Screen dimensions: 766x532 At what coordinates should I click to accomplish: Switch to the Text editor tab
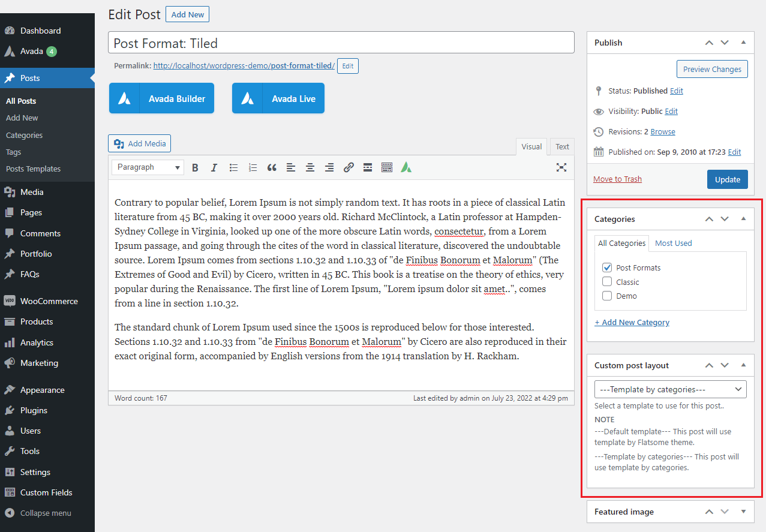pos(562,147)
